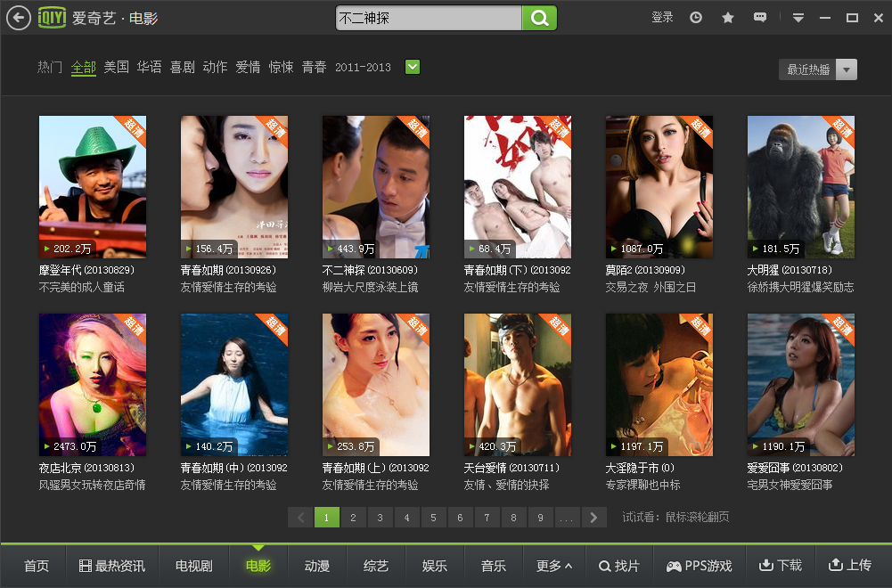Go to page 5 of results

tap(434, 518)
